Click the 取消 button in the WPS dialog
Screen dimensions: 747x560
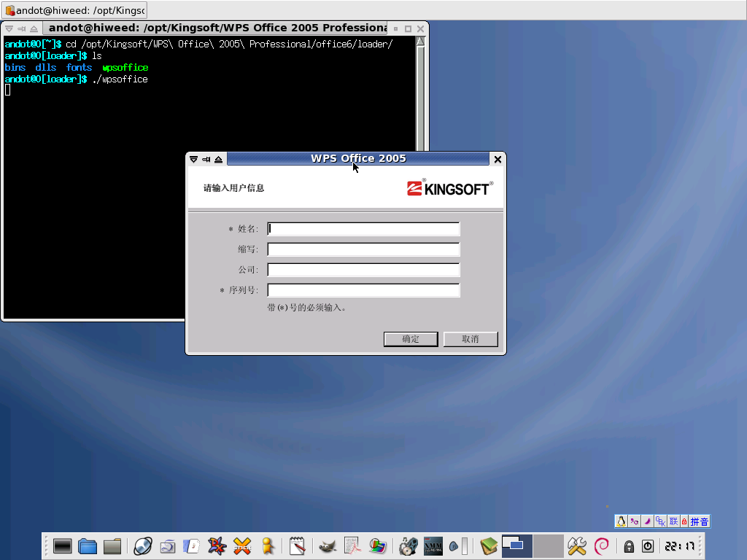point(471,339)
